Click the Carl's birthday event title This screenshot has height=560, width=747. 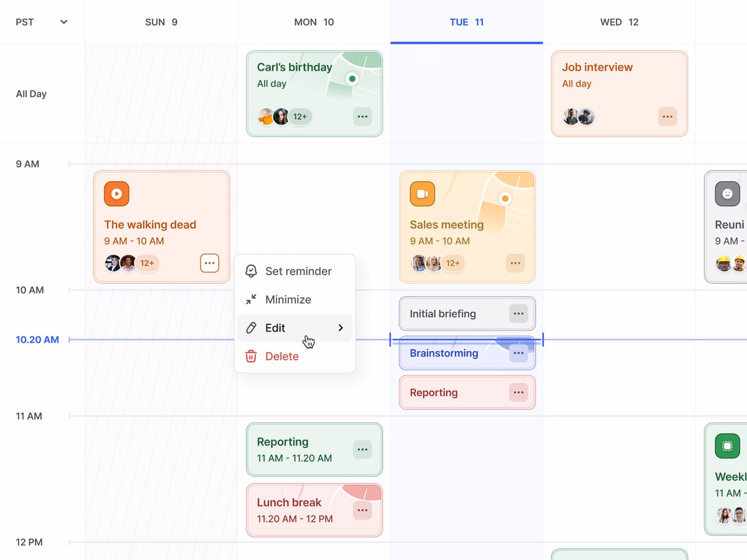[x=294, y=67]
